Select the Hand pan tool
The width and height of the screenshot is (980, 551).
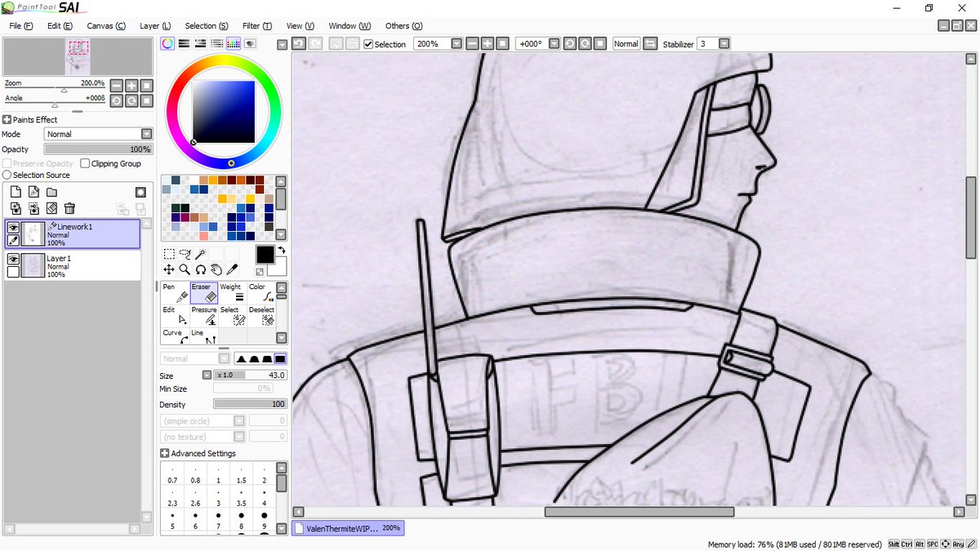[216, 269]
